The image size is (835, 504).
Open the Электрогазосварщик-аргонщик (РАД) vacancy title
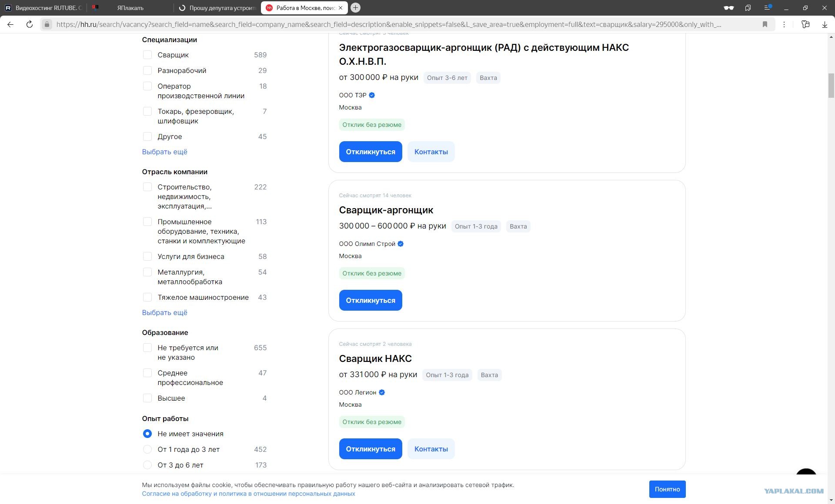point(484,54)
